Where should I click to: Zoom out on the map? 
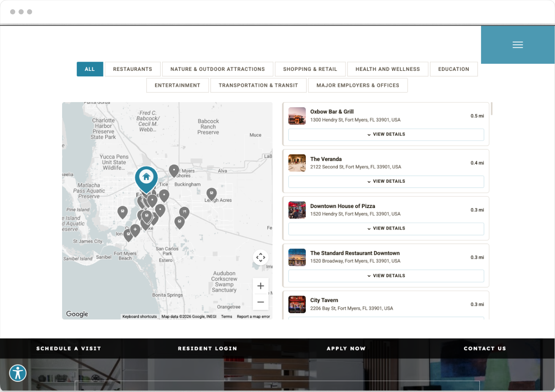tap(261, 302)
